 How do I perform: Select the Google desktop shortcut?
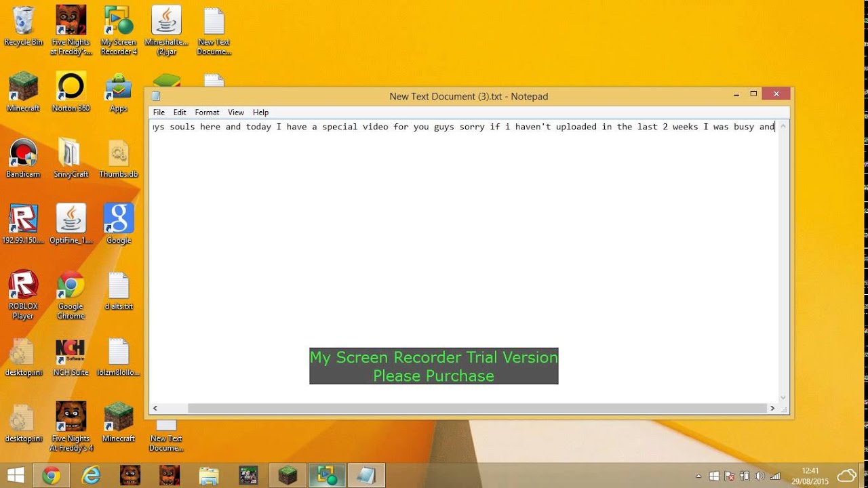click(x=119, y=224)
